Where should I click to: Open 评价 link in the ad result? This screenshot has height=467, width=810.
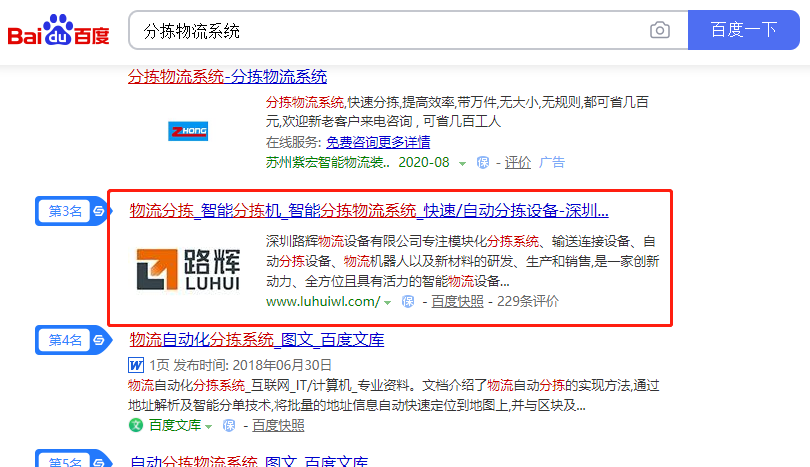518,163
